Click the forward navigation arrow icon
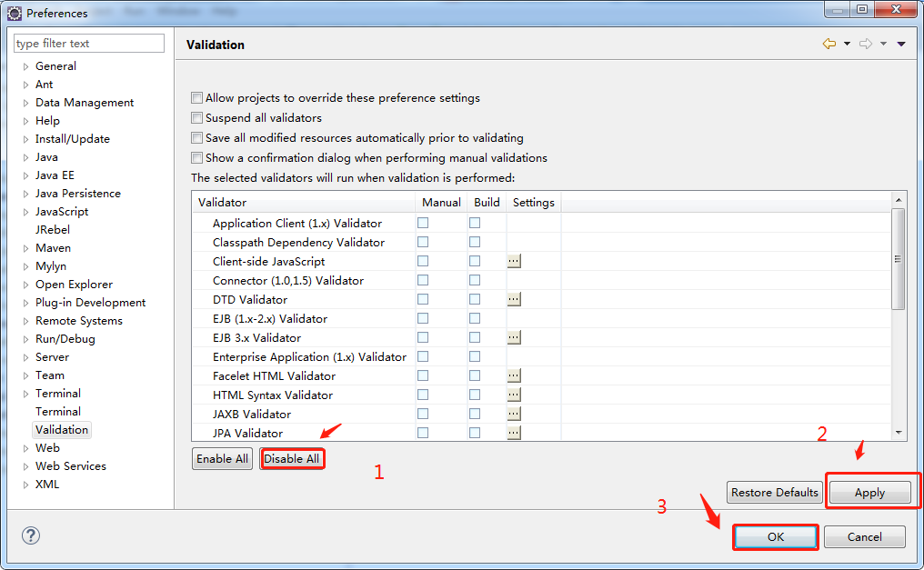The height and width of the screenshot is (570, 924). coord(865,44)
